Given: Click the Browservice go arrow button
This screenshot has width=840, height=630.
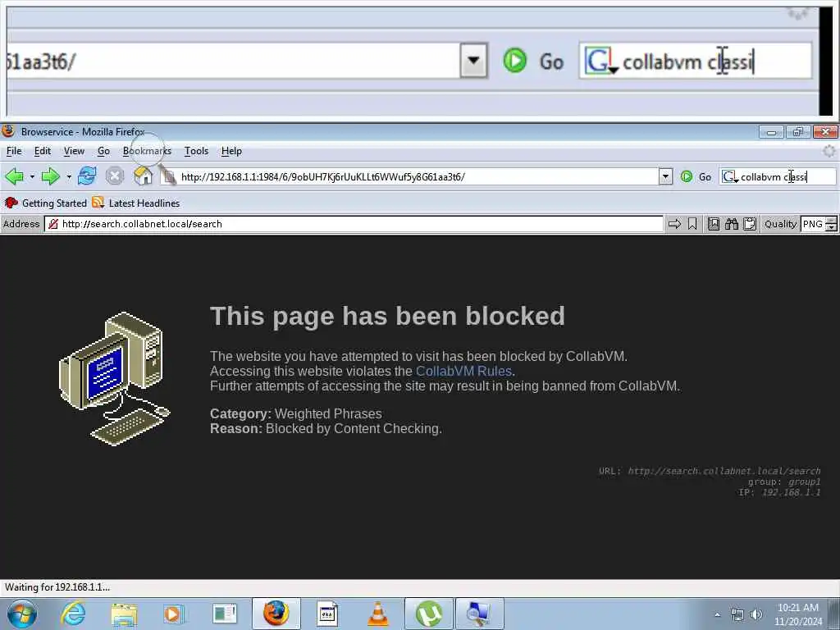Looking at the screenshot, I should (674, 224).
